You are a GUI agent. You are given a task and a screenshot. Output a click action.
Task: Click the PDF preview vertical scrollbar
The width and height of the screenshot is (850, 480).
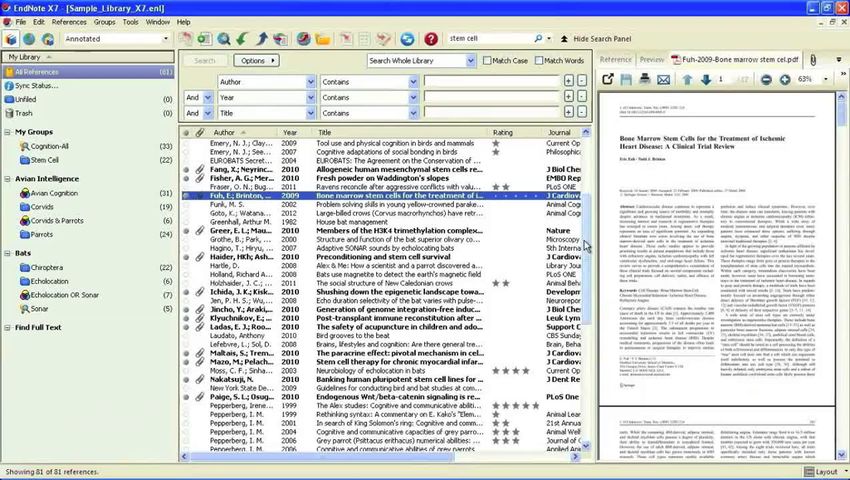pyautogui.click(x=841, y=276)
